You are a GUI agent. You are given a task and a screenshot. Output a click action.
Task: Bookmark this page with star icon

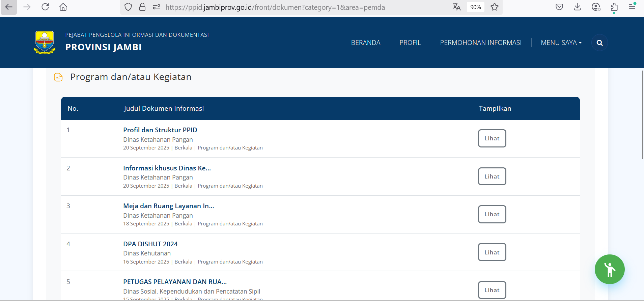point(495,7)
